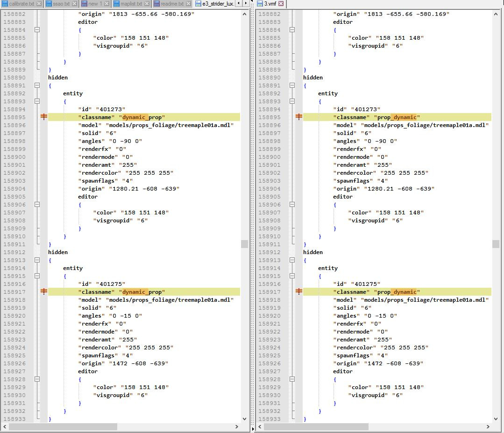
Task: Click the change marker at line 158917 in left pane
Action: click(43, 292)
